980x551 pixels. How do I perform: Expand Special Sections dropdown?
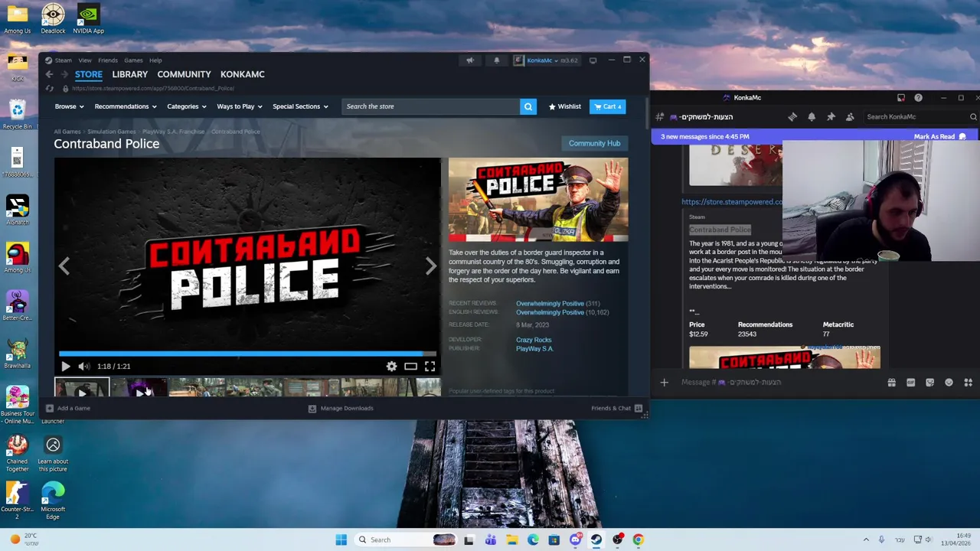300,106
